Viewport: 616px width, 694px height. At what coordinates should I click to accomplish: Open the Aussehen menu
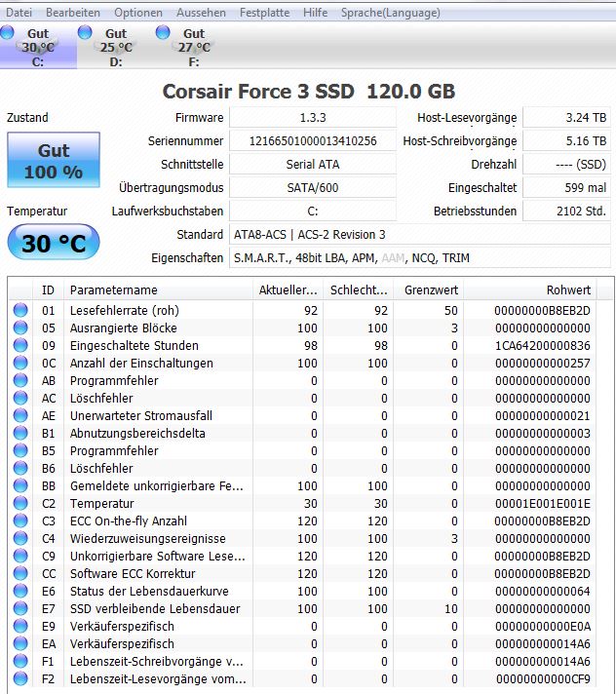pyautogui.click(x=201, y=13)
